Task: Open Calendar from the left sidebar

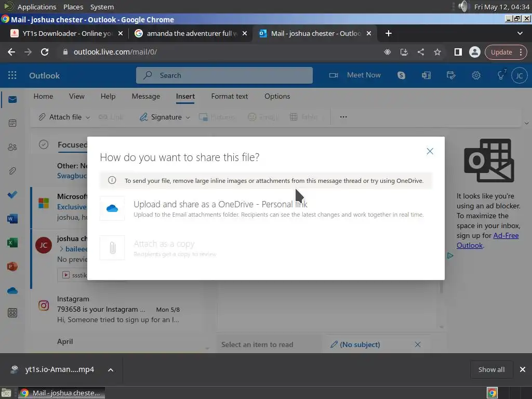Action: (12, 123)
